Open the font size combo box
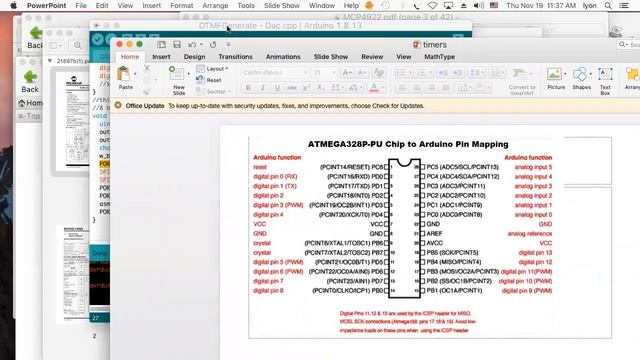 point(324,73)
